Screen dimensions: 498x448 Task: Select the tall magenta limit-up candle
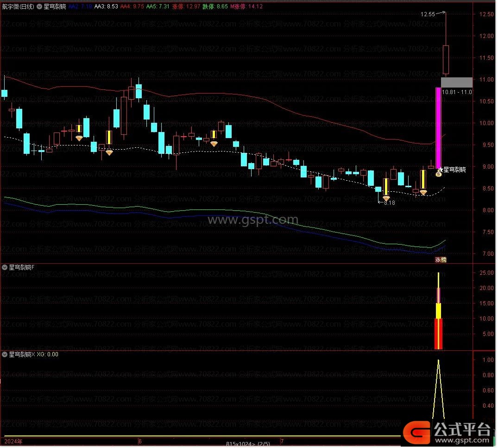point(439,128)
